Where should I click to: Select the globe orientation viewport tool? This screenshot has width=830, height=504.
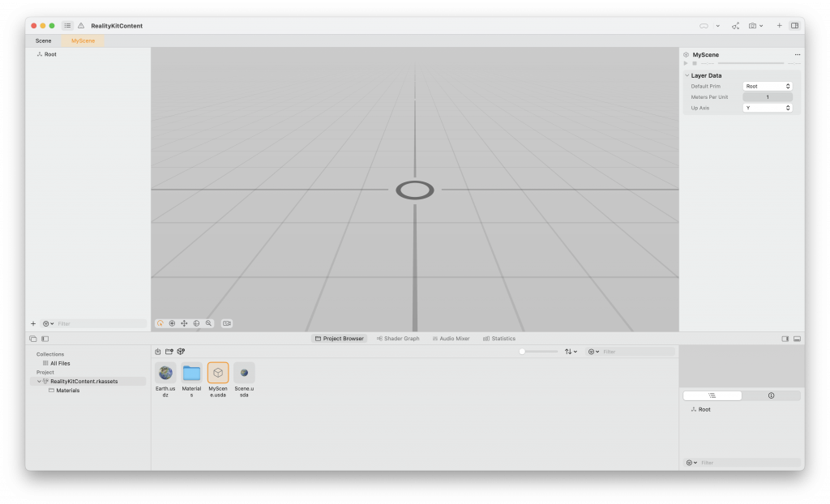pos(196,323)
